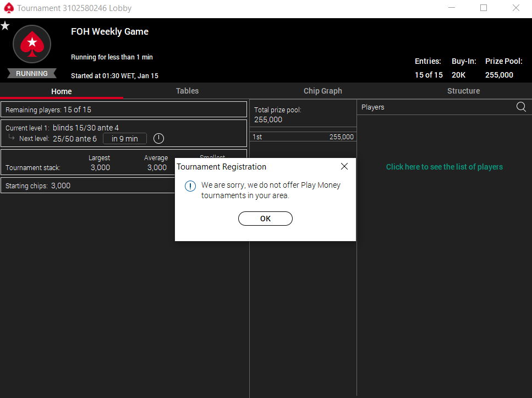Click the 'in 9 min' next level button
The width and height of the screenshot is (532, 398).
tap(125, 139)
